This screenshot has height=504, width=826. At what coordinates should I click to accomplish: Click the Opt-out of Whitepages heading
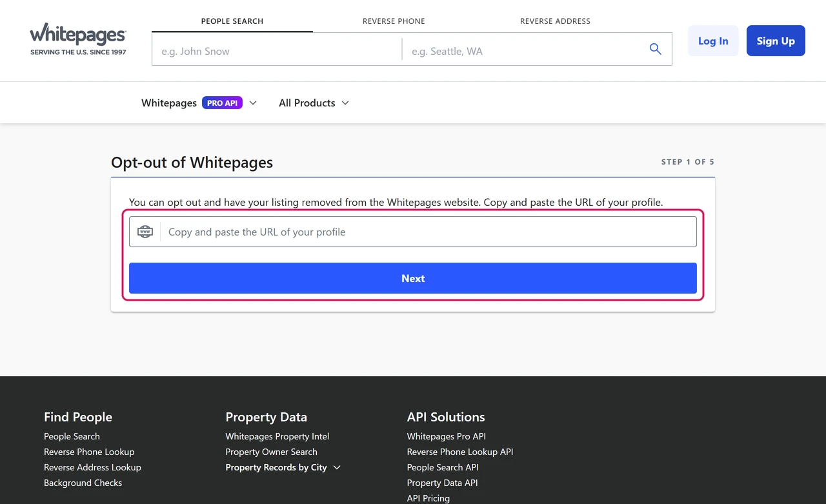(x=192, y=162)
